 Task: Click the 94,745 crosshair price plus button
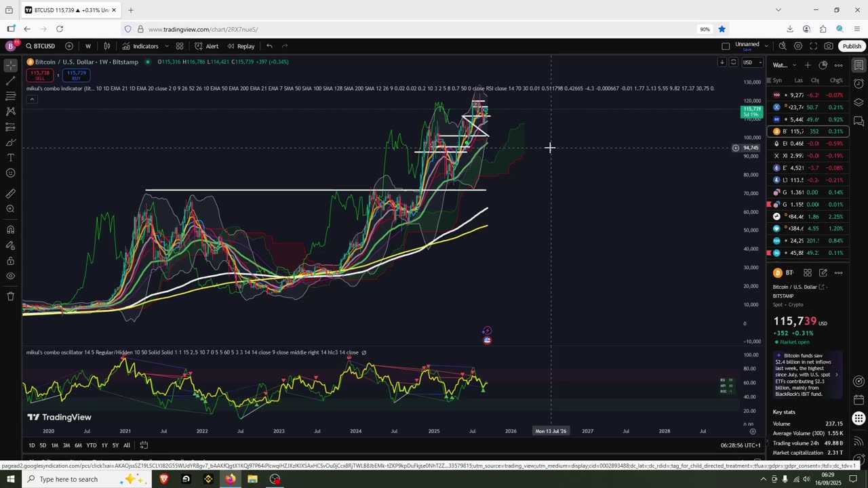pyautogui.click(x=735, y=148)
